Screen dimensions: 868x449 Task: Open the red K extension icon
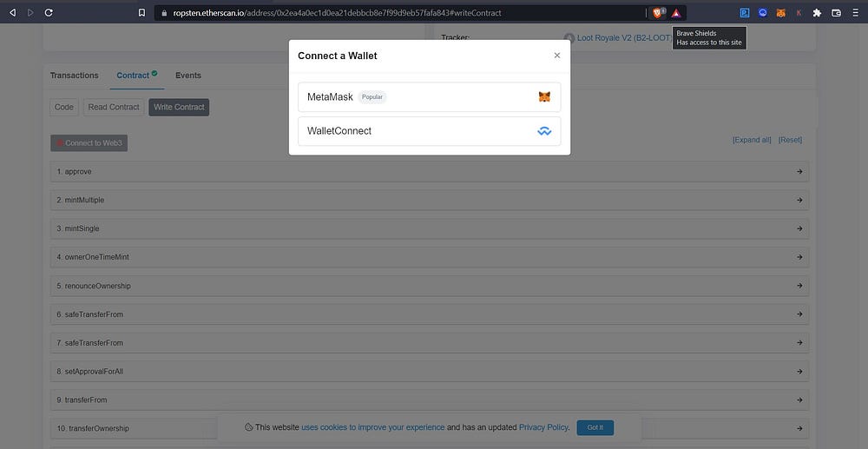pos(799,13)
